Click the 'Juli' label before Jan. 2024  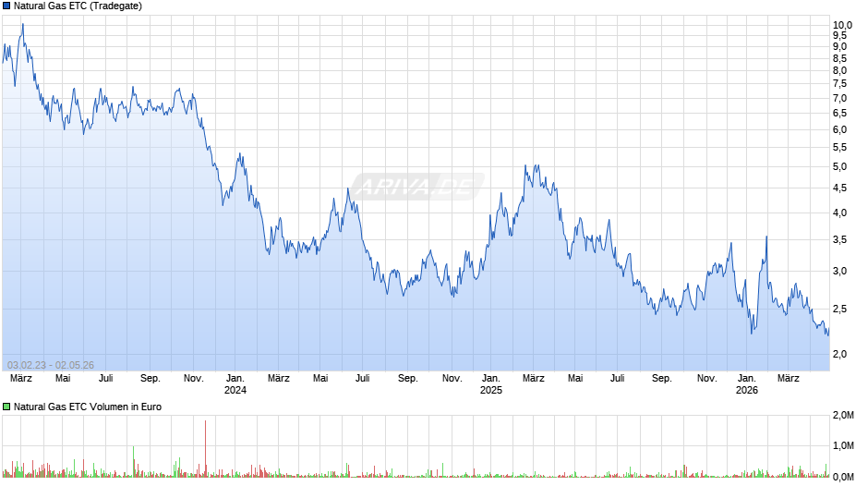(x=106, y=378)
